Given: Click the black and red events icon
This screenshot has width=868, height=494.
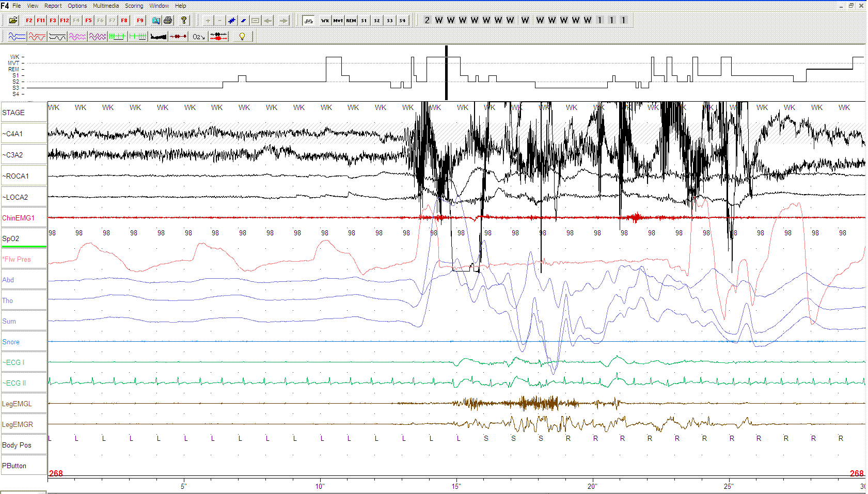Looking at the screenshot, I should (218, 36).
